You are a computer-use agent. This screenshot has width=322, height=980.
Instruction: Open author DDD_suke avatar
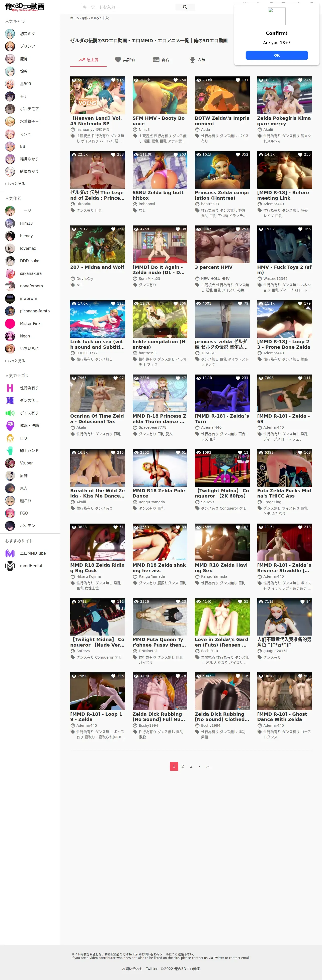point(10,261)
